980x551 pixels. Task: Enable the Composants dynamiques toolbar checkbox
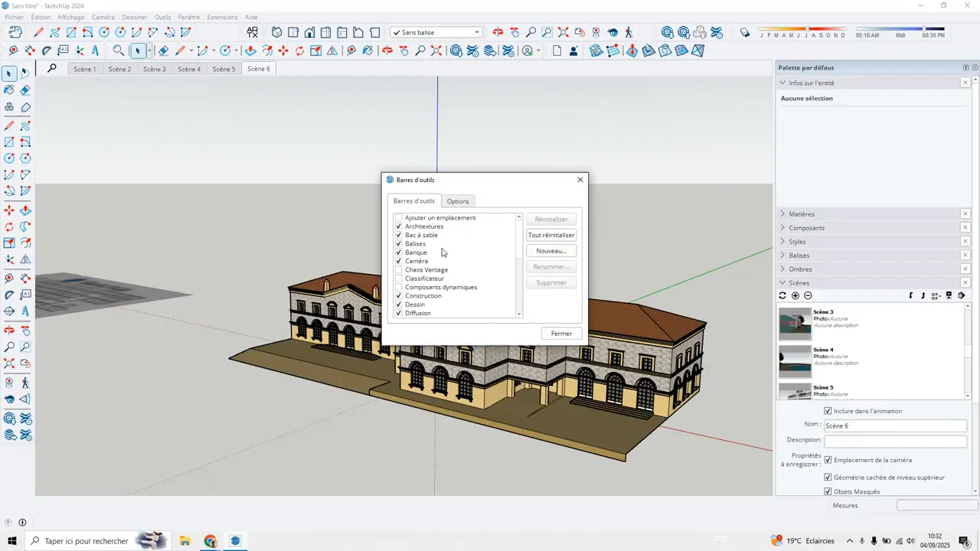(398, 287)
